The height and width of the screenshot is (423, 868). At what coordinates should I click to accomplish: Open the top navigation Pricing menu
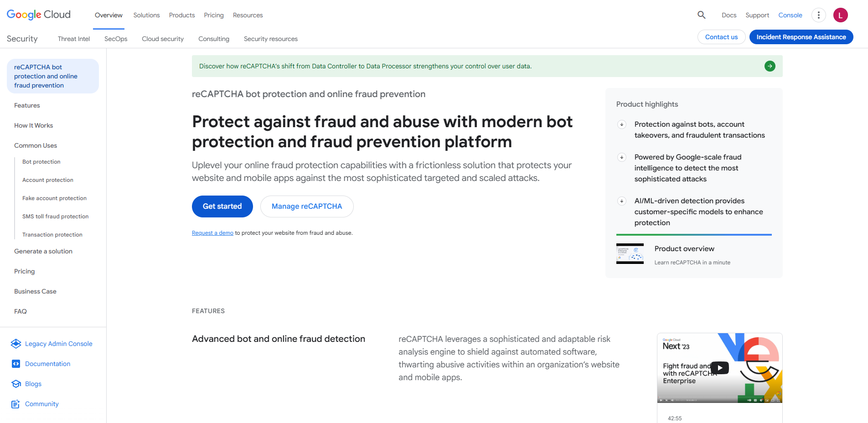[x=214, y=15]
